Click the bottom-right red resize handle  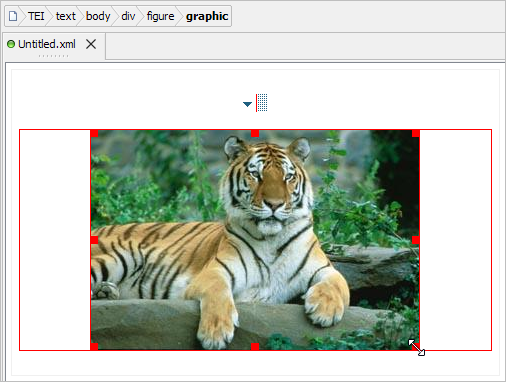(x=416, y=347)
